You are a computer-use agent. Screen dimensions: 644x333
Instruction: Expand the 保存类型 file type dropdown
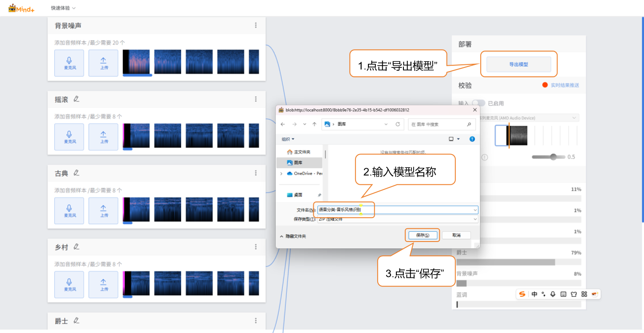(x=475, y=219)
